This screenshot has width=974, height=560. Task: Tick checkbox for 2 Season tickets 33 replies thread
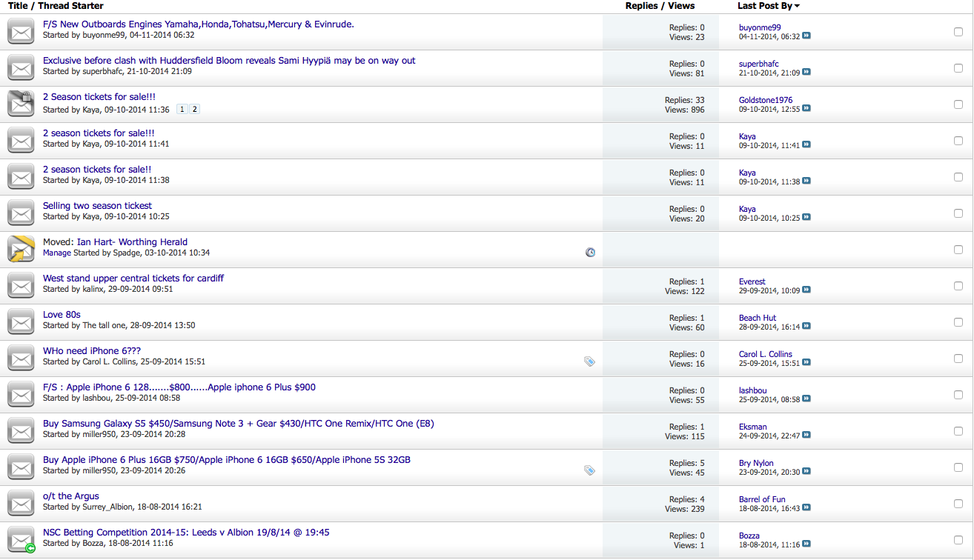tap(958, 104)
